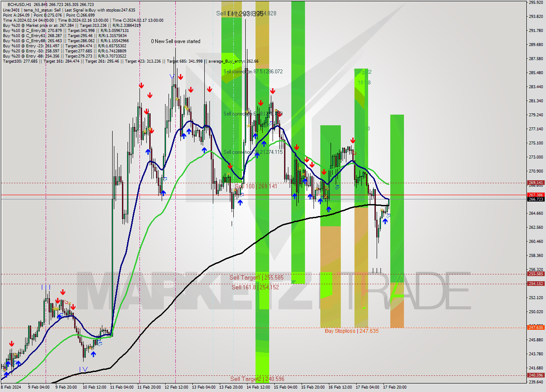This screenshot has width=546, height=392.
Task: Click the red 267.386 price tag on axis
Action: tap(536, 195)
